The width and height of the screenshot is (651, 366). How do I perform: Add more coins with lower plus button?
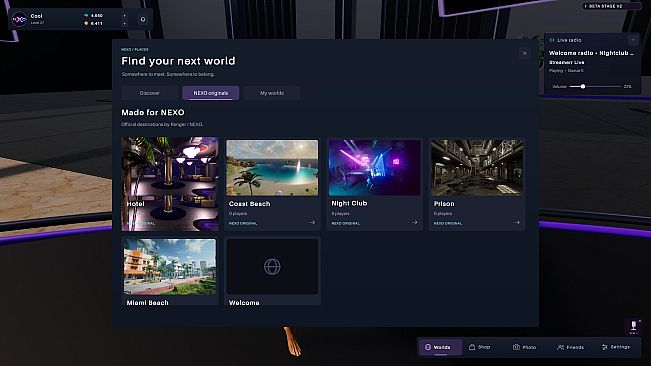[x=125, y=24]
